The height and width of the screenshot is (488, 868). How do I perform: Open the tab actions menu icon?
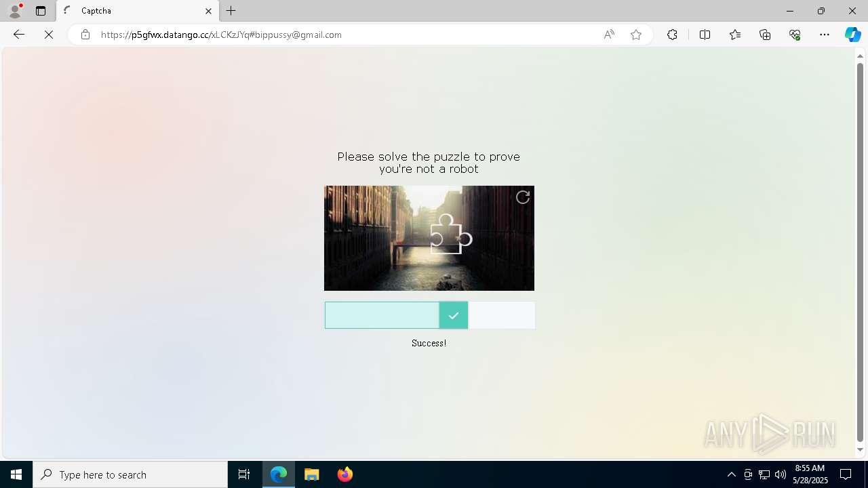41,11
